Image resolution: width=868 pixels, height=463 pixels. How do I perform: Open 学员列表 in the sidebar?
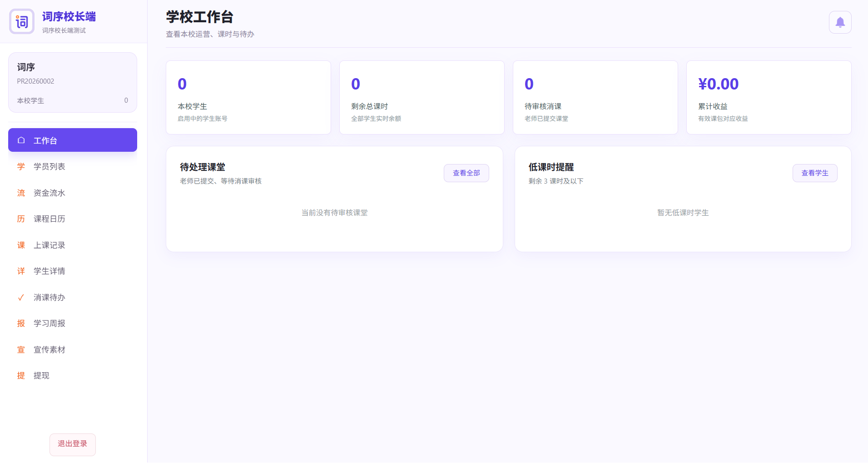(73, 167)
